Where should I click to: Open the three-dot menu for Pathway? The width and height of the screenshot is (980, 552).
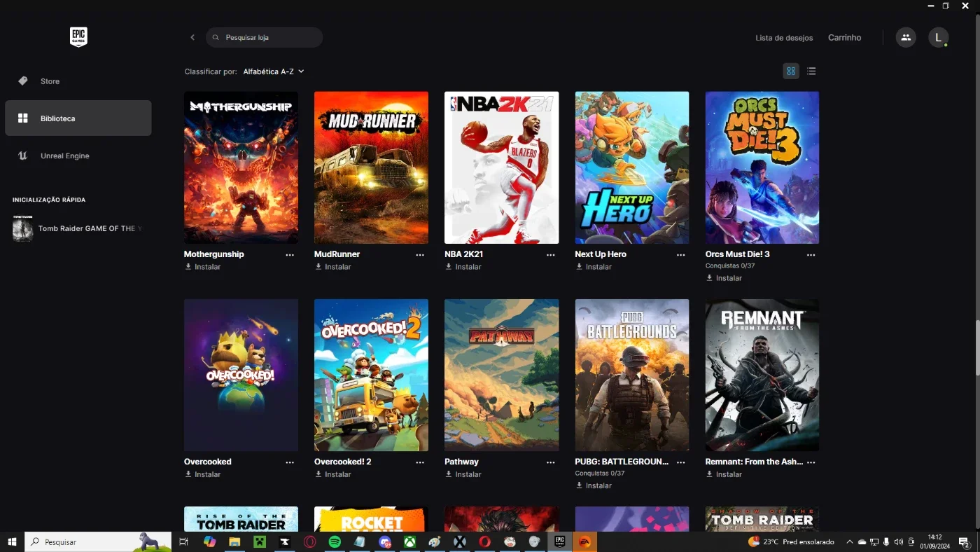[x=550, y=462]
